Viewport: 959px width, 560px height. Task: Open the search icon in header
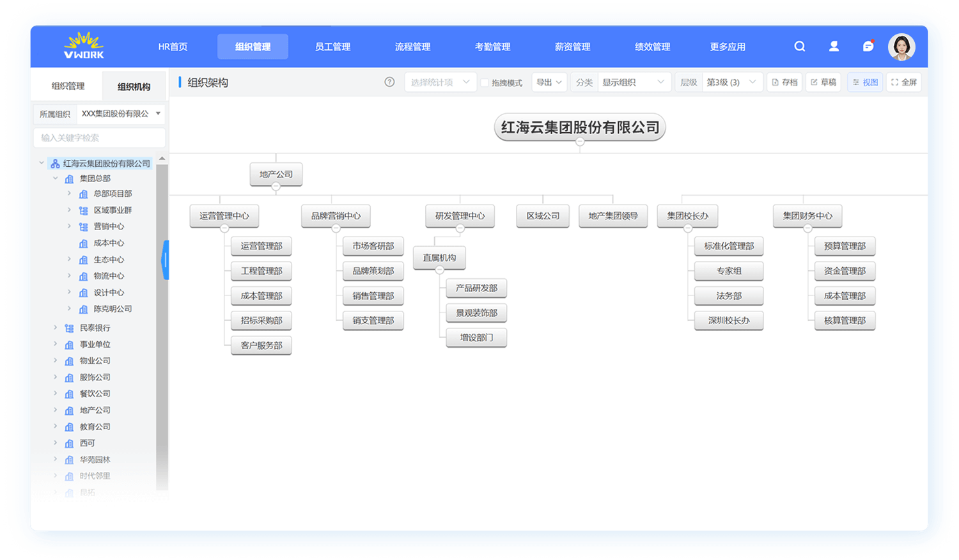[x=800, y=46]
